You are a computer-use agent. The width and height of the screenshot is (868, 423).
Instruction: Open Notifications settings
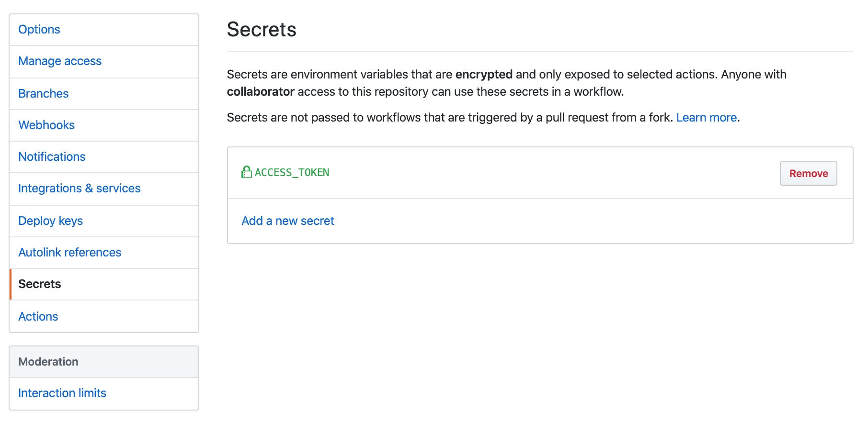click(104, 157)
